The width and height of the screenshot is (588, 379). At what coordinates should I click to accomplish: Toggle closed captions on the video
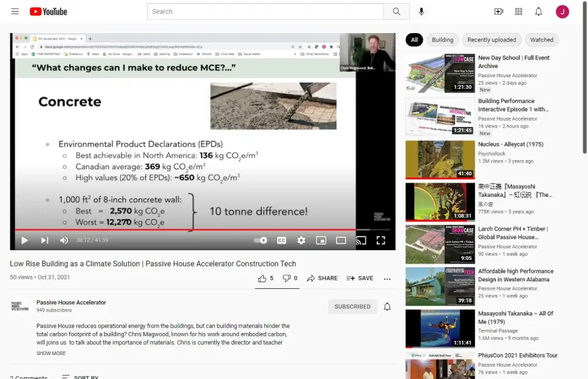[281, 240]
